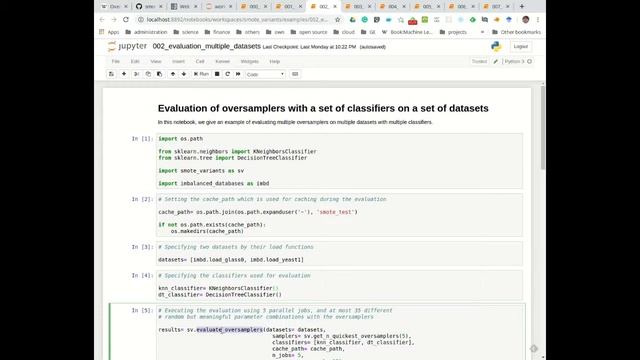Restart the kernel icon
The width and height of the screenshot is (640, 360).
pyautogui.click(x=227, y=74)
